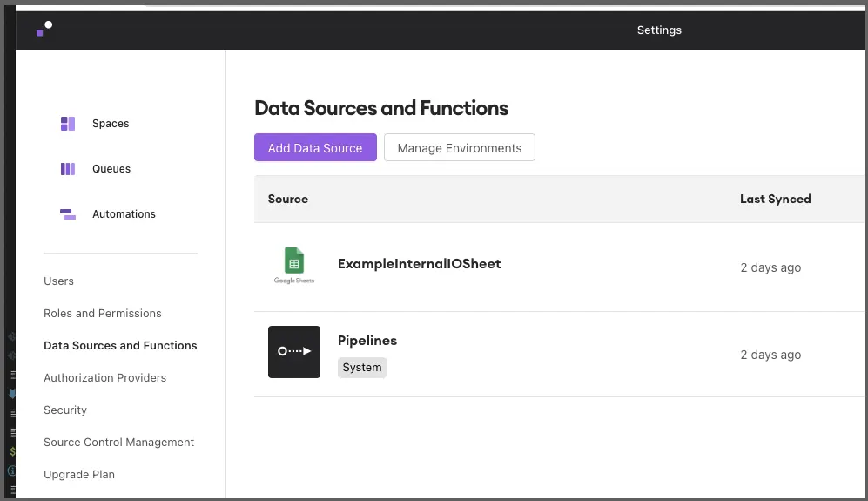
Task: Click the Automations icon in sidebar
Action: pos(68,214)
